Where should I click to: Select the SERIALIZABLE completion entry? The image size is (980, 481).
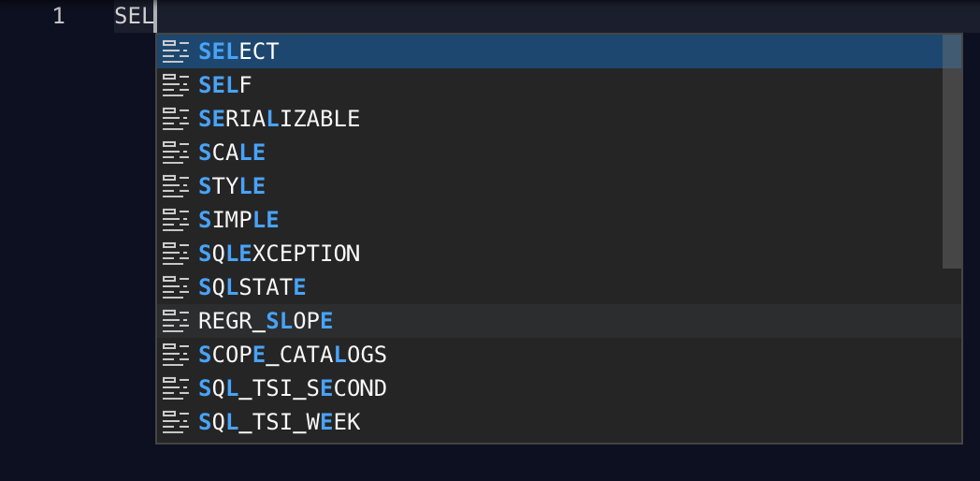[x=559, y=119]
